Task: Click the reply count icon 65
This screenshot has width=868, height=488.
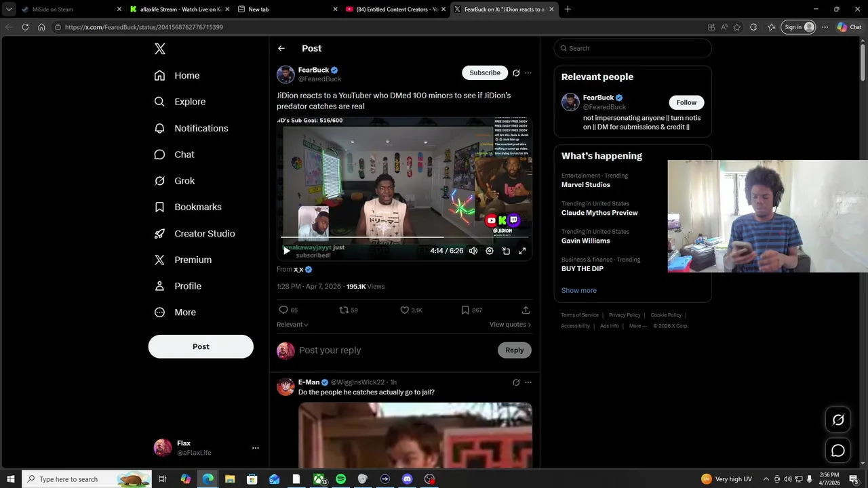Action: [x=288, y=310]
